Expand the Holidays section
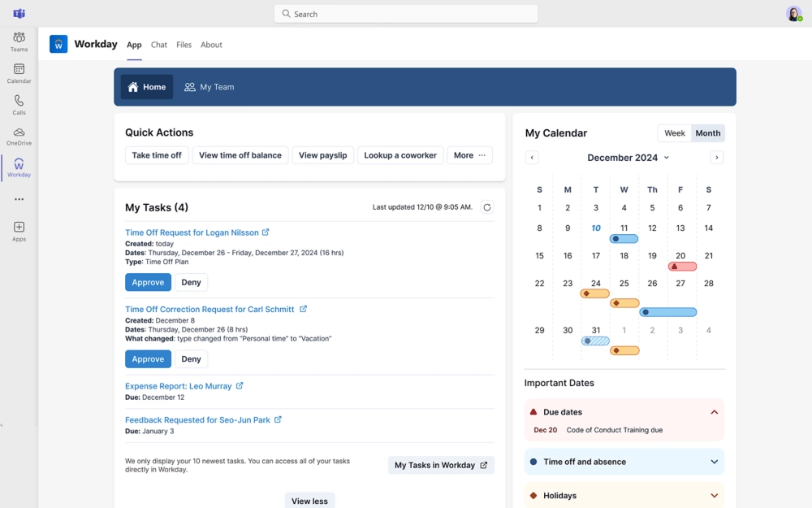Viewport: 812px width, 508px height. point(714,495)
